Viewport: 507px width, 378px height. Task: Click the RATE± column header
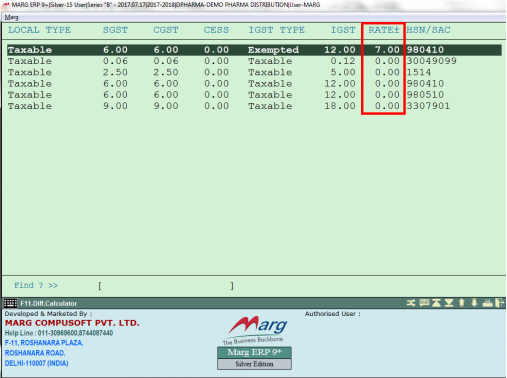pyautogui.click(x=384, y=30)
